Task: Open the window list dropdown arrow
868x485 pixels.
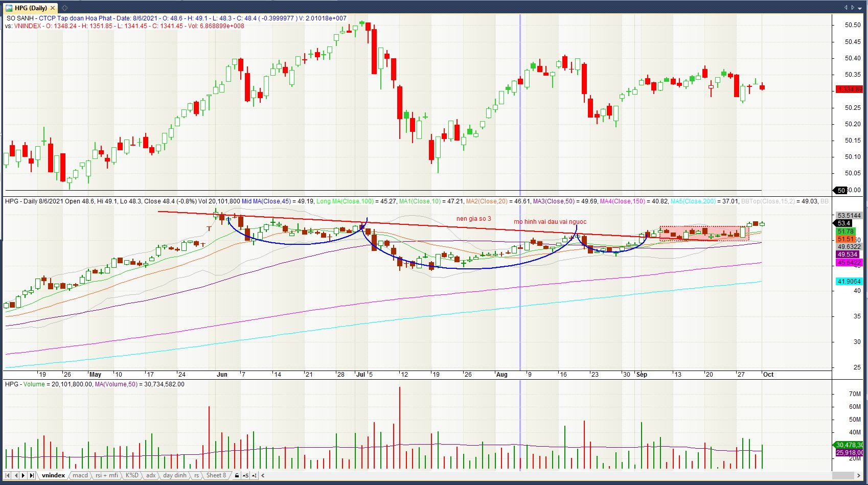Action: [x=861, y=8]
